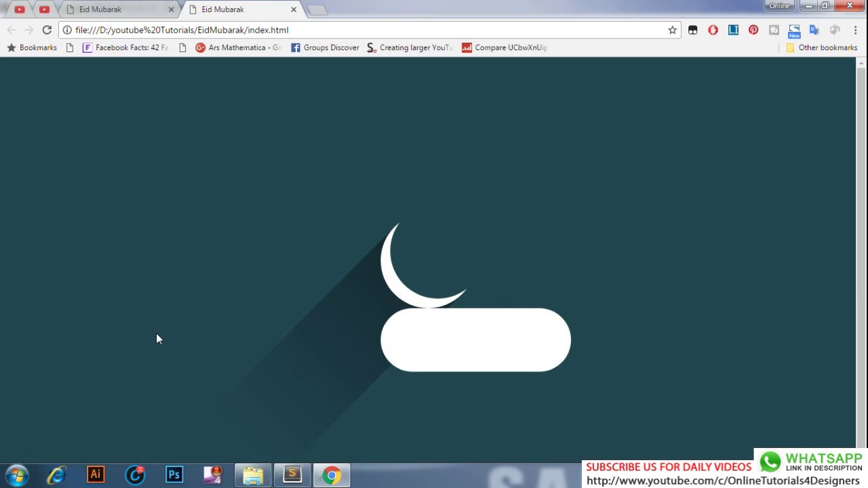Open Adobe Illustrator from taskbar
868x488 pixels.
tap(96, 475)
